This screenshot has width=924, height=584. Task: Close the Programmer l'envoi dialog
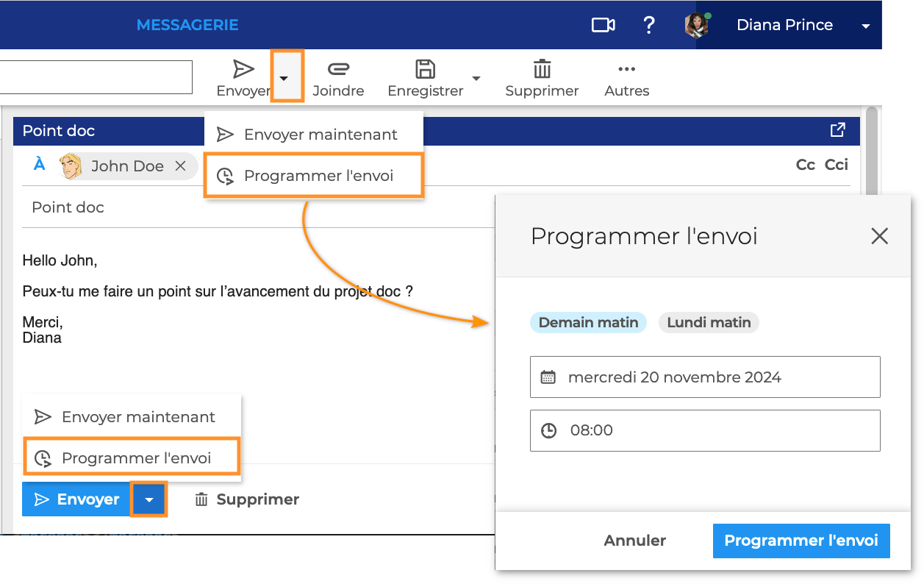[x=879, y=236]
